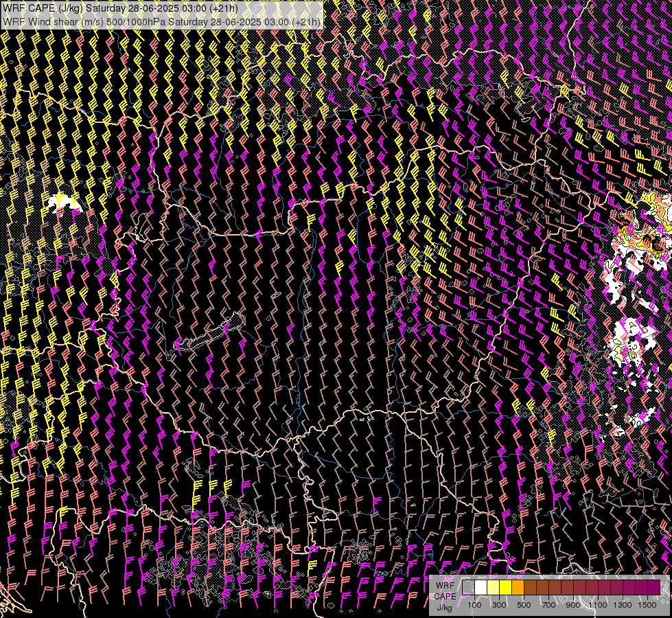Click the 'WRF Wind shear (m/s)' title line
The height and width of the screenshot is (618, 672).
pos(161,21)
